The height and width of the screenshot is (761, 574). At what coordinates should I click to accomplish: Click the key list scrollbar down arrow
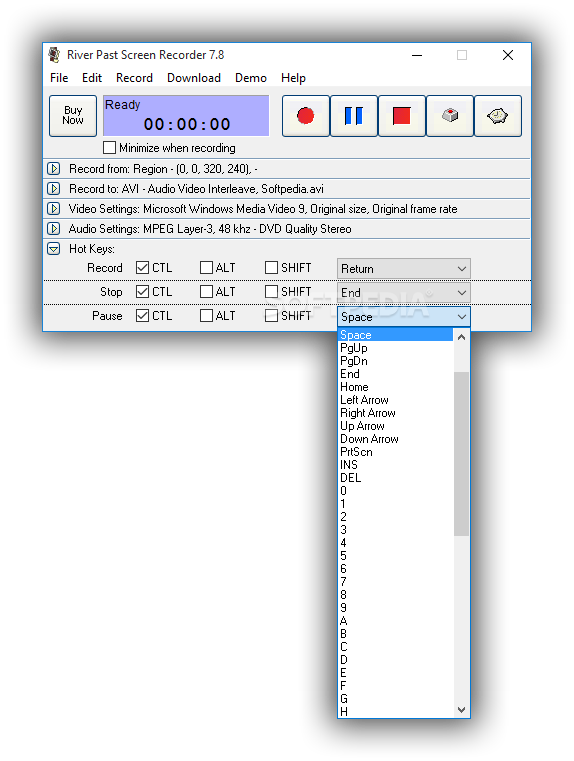click(461, 710)
